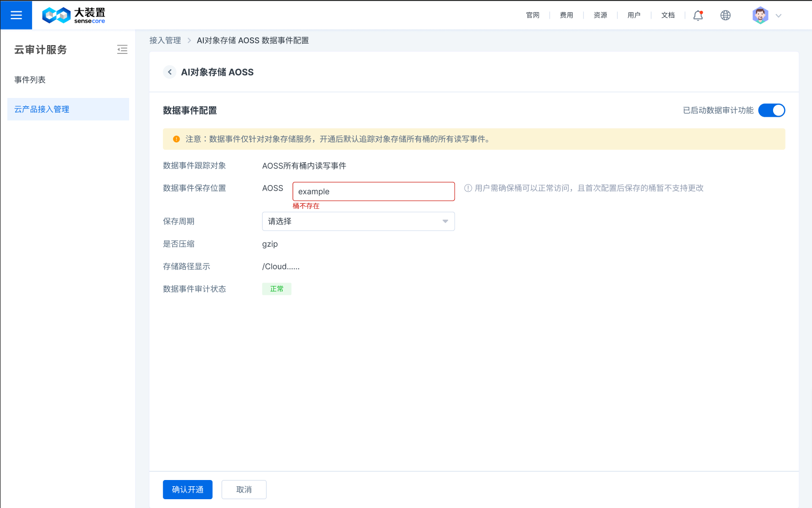Screen dimensions: 812x508
Task: Click the AI对象存储 AOSS 数据事件配置 breadcrumb
Action: [x=253, y=40]
